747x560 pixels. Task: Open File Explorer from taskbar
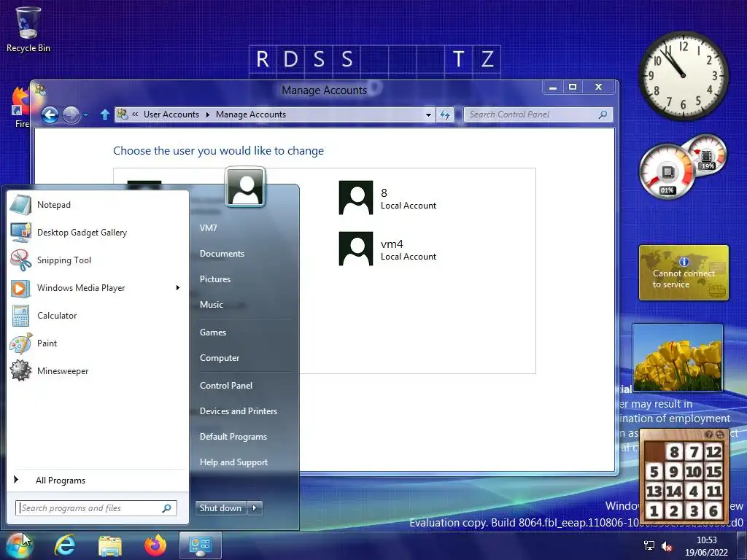tap(110, 545)
